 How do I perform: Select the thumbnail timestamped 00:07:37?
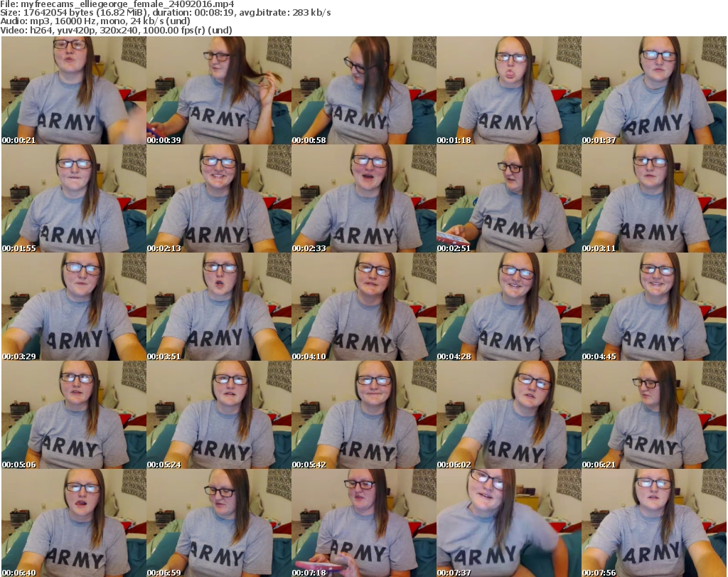pyautogui.click(x=509, y=523)
